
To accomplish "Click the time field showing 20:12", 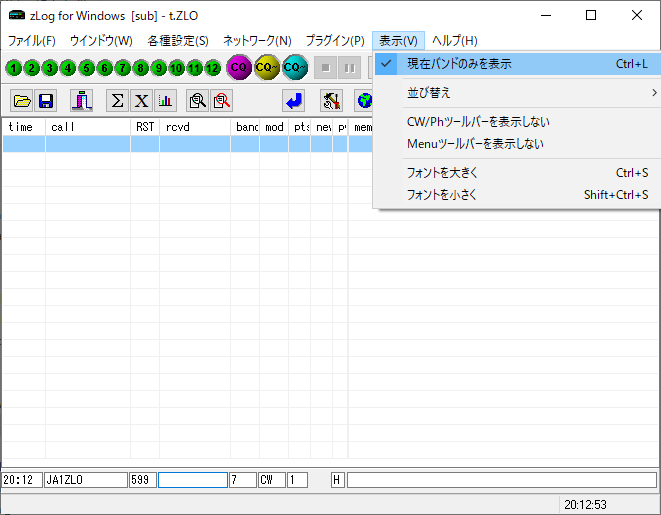I will tap(22, 480).
